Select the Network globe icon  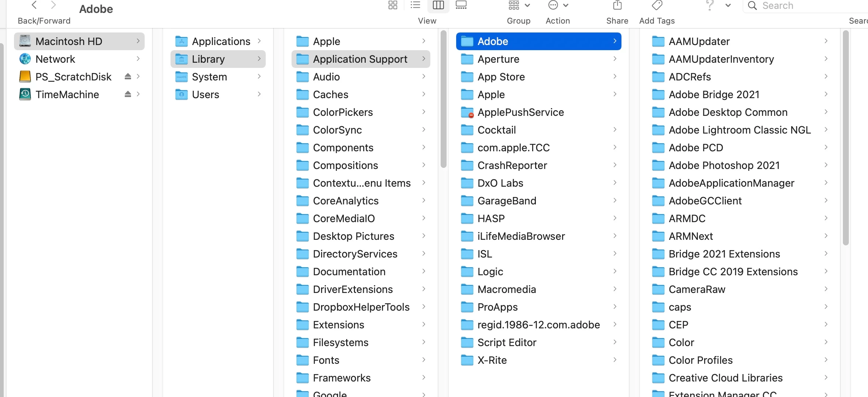25,59
